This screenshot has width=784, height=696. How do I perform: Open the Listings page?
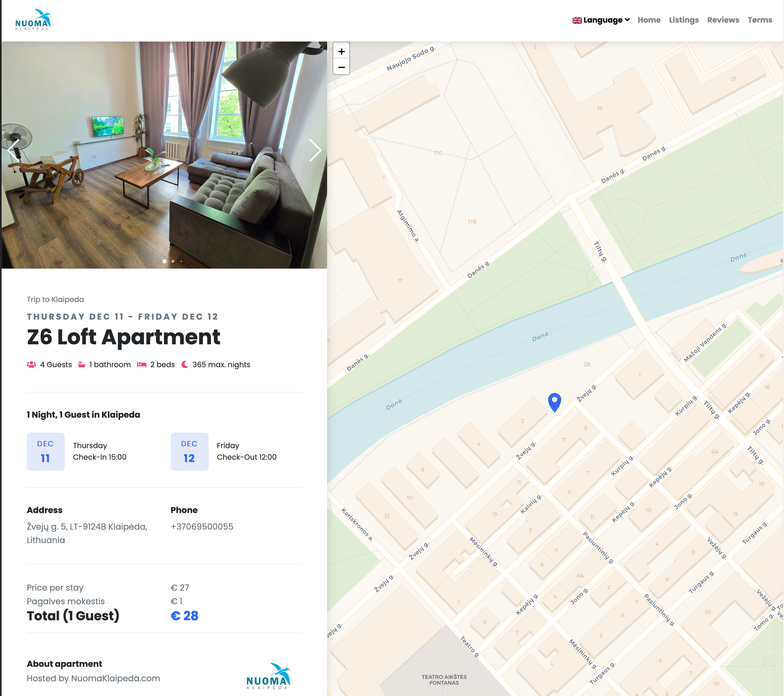pos(684,19)
